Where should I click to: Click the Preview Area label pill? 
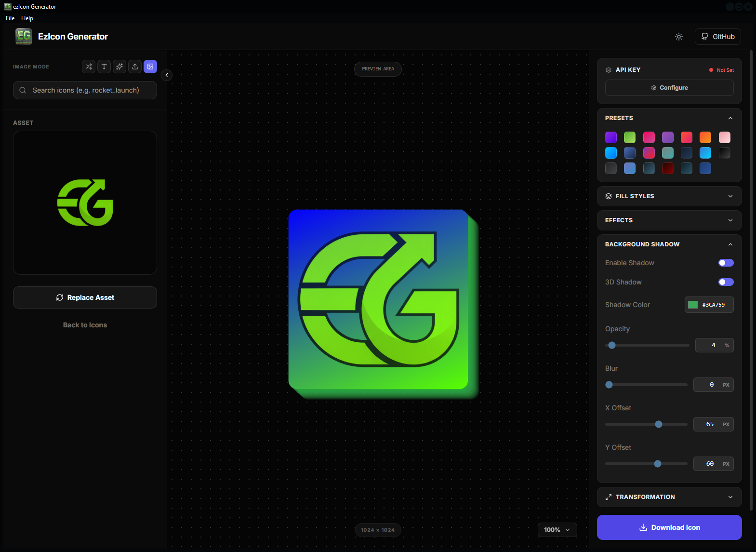coord(378,69)
